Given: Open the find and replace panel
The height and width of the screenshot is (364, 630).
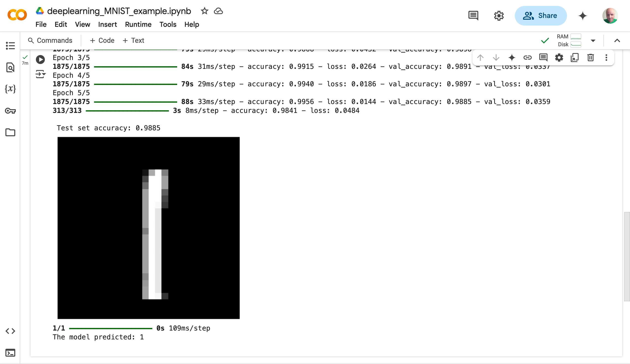Looking at the screenshot, I should coord(10,67).
